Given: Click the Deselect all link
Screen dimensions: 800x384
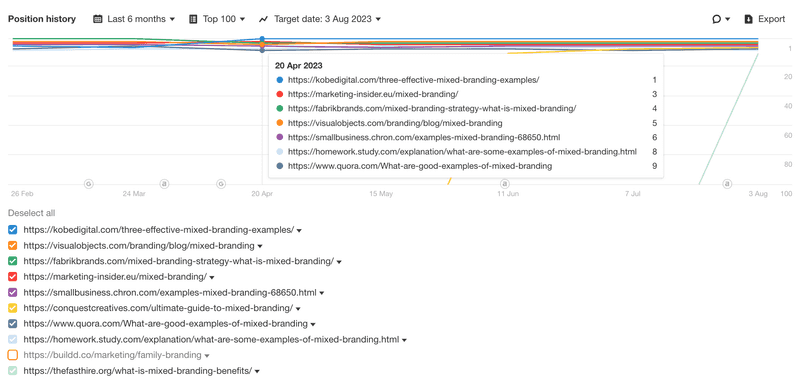Looking at the screenshot, I should pyautogui.click(x=31, y=213).
